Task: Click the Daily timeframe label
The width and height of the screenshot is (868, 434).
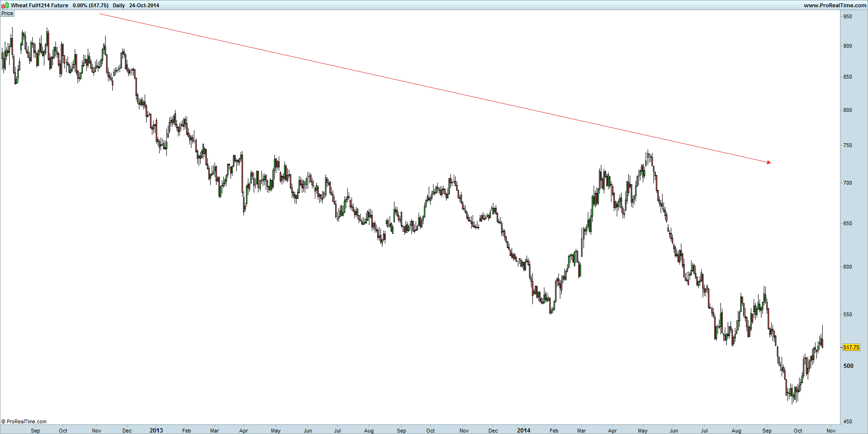Action: [119, 5]
